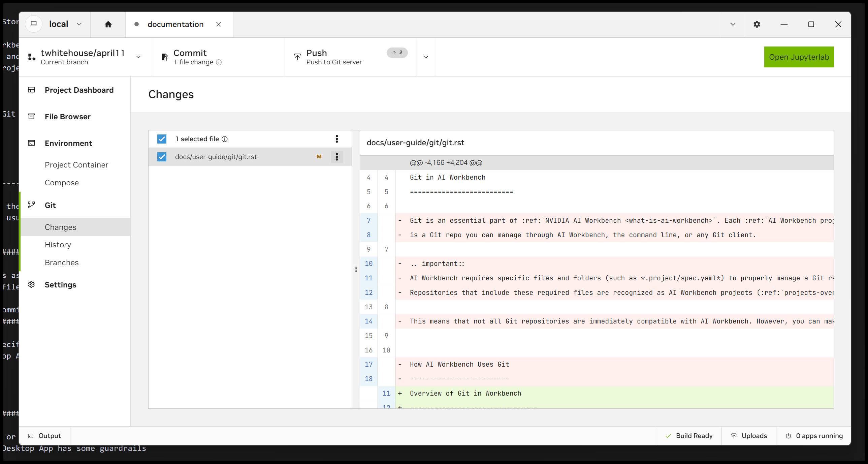Open the tab list chevron in title bar
Screen dimensions: 868x464
(x=733, y=24)
